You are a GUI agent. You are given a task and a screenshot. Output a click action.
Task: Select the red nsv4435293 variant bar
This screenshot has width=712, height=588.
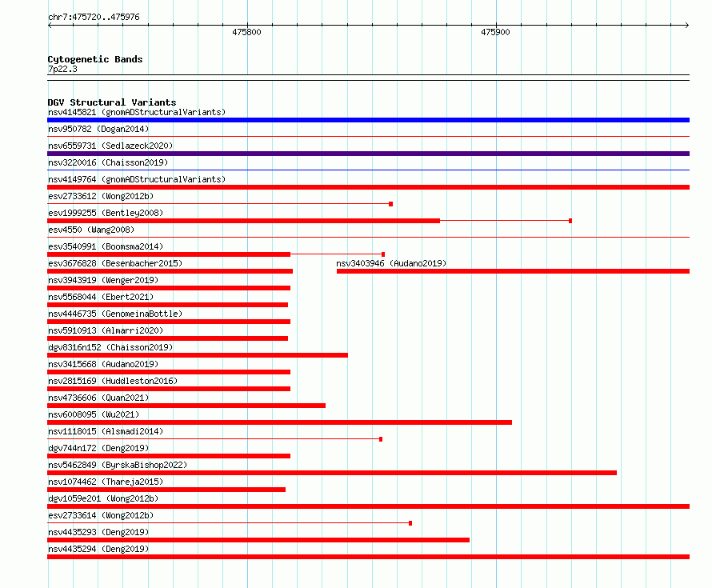(258, 540)
